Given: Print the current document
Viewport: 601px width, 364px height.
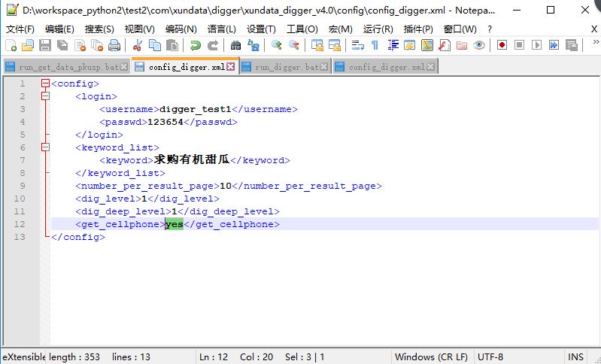Looking at the screenshot, I should point(114,45).
